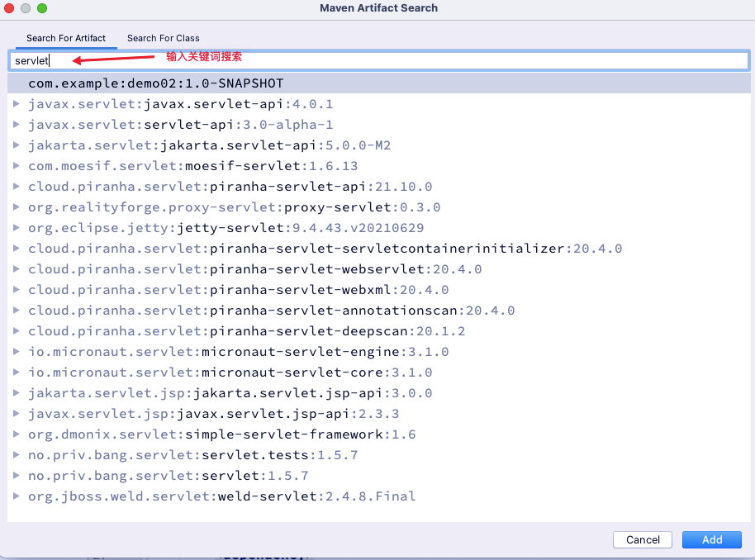Expand piranha-servlet-webservlet:20.4.0 entry
Screen dimensions: 755x560
[17, 268]
